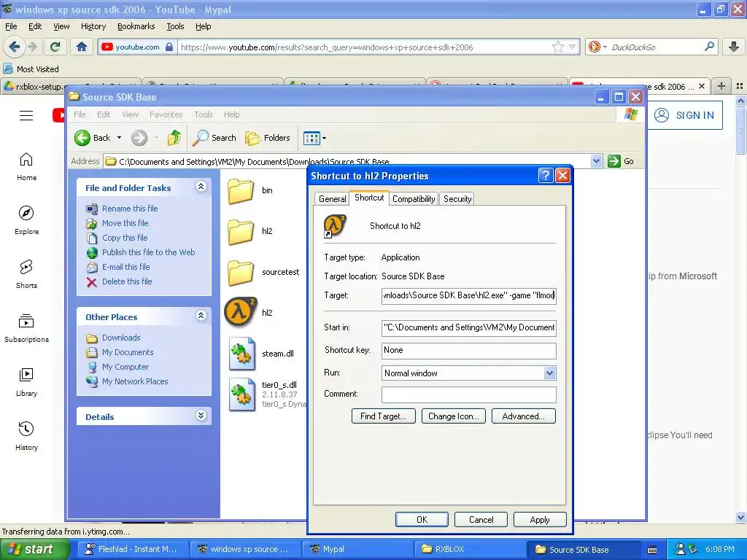Click Go next to the address bar
The image size is (747, 560).
[621, 161]
